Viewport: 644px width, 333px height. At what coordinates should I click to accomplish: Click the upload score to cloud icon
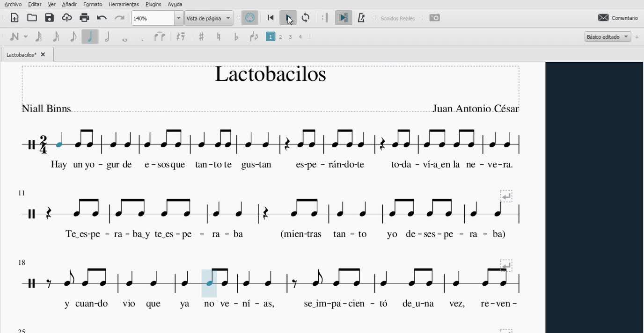(x=67, y=18)
